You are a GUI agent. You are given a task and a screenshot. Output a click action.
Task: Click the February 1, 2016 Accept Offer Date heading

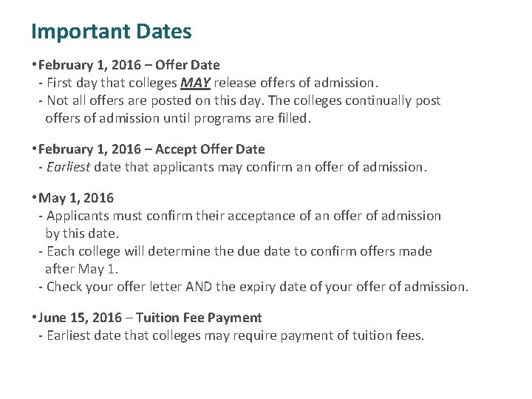151,149
